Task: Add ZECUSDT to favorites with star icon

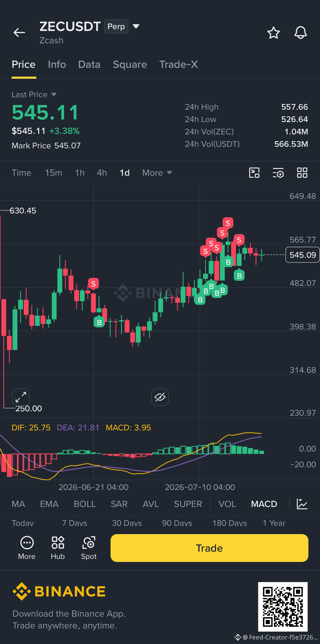Action: [x=273, y=33]
